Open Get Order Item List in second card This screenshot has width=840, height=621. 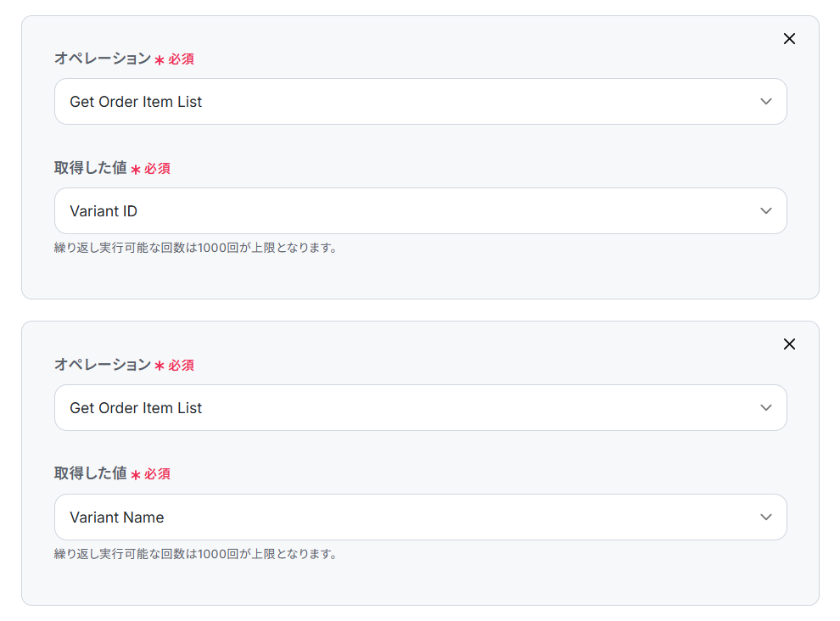pos(421,408)
